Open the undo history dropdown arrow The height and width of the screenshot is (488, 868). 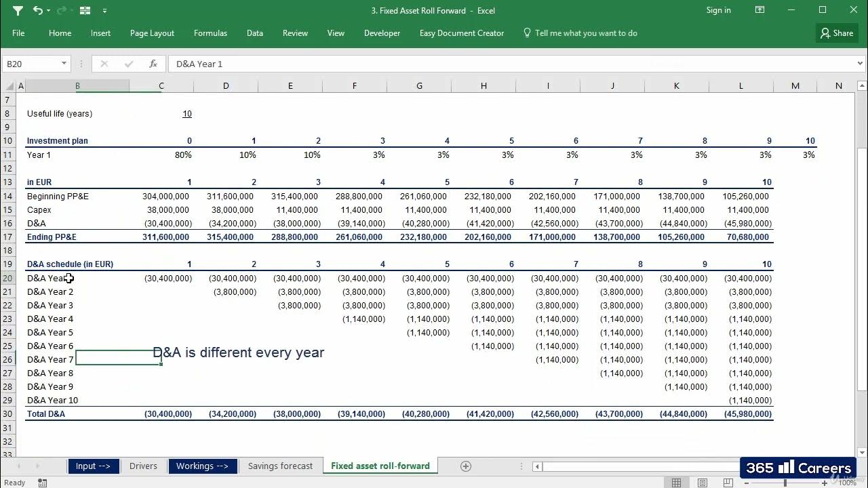(47, 10)
